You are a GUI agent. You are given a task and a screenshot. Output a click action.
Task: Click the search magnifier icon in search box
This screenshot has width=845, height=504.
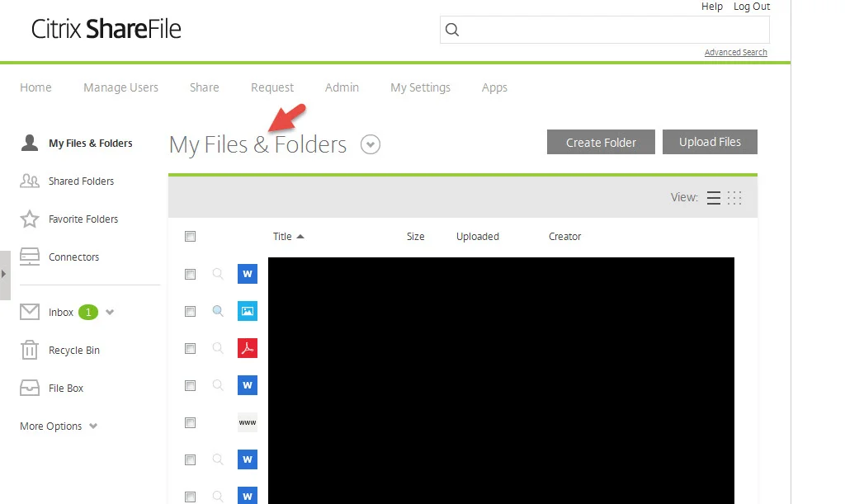click(x=452, y=30)
